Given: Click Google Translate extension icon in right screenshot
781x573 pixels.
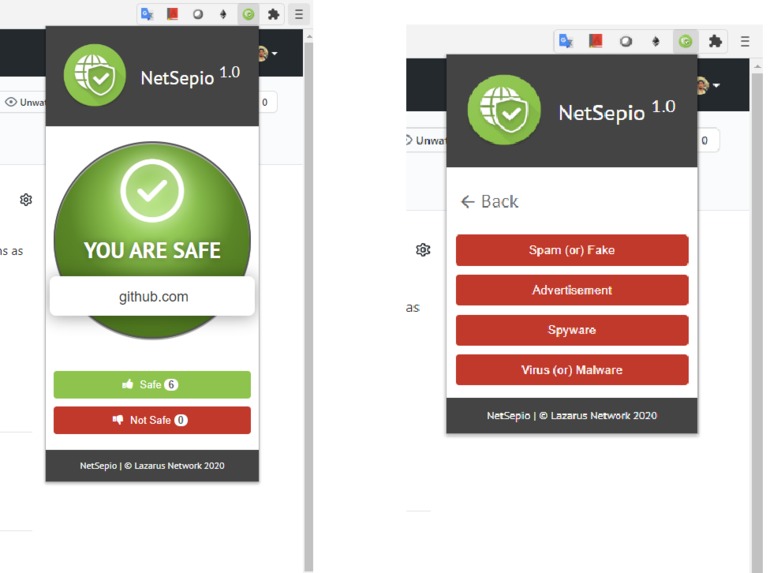Looking at the screenshot, I should [566, 41].
